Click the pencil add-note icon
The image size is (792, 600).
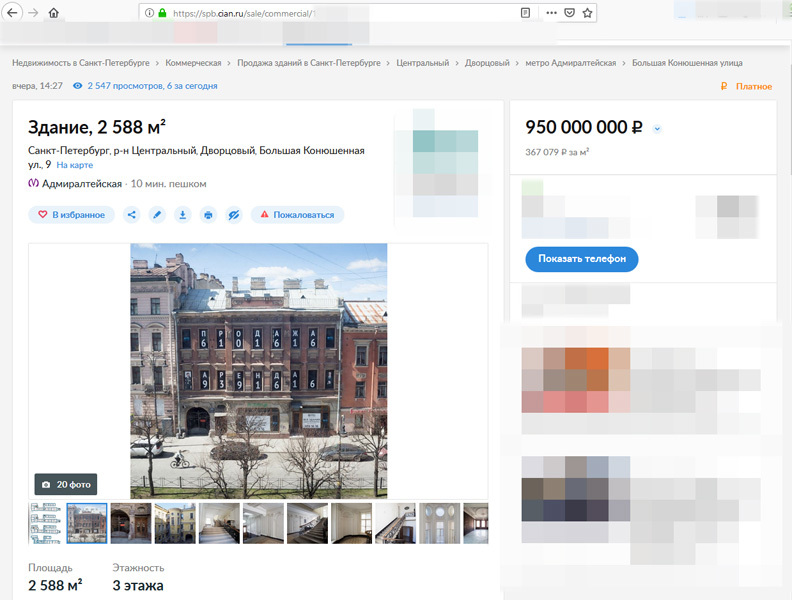tap(157, 215)
